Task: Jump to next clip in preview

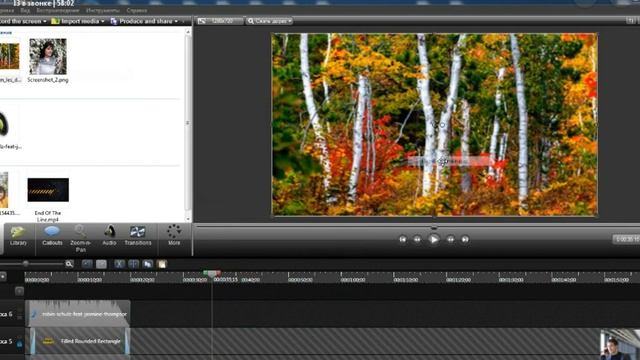Action: tap(465, 239)
